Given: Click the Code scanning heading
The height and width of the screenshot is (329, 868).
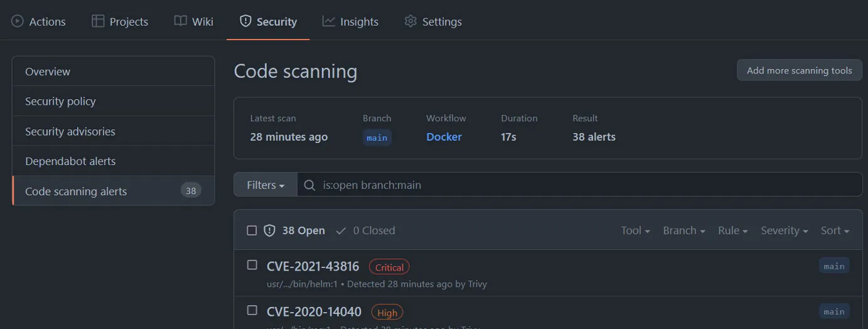Looking at the screenshot, I should (x=296, y=71).
